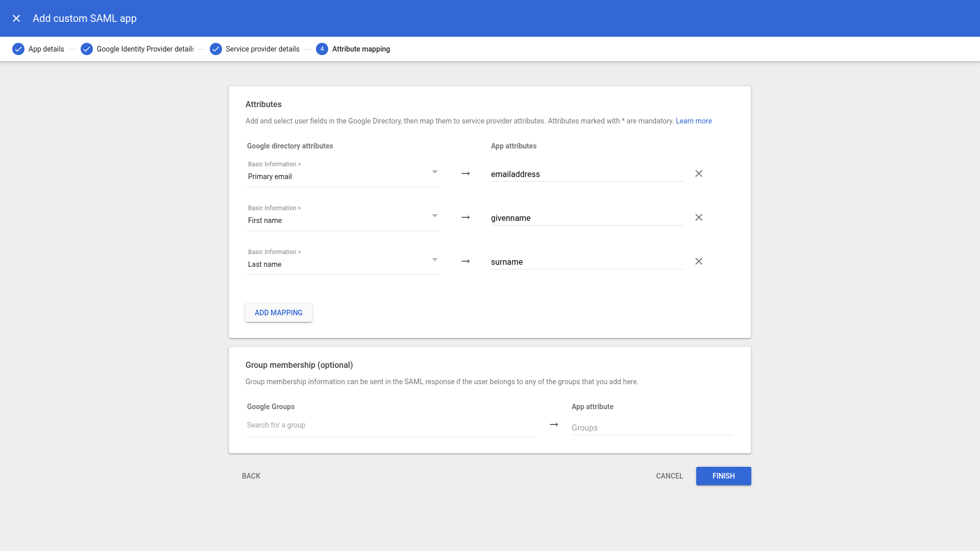Click the ADD MAPPING button

[x=278, y=312]
